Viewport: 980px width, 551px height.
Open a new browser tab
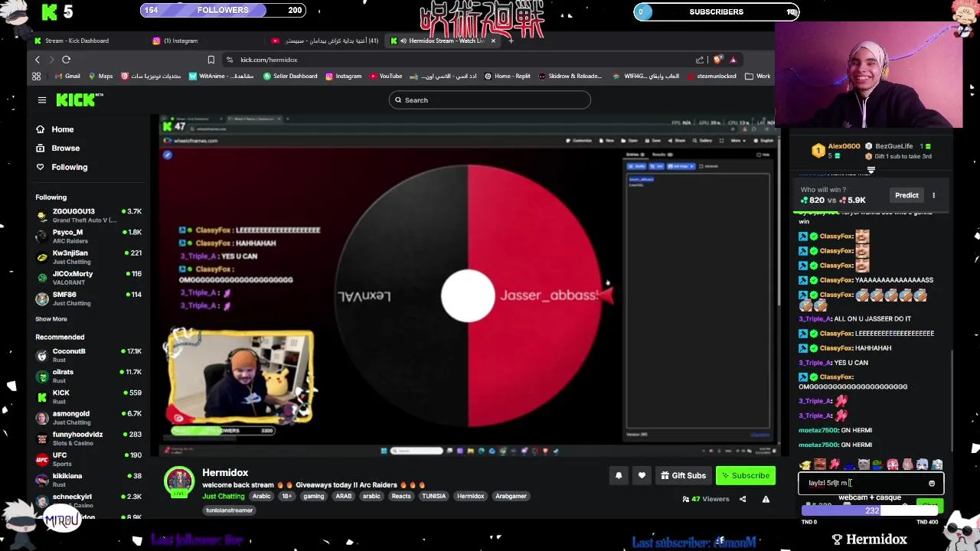(x=511, y=41)
